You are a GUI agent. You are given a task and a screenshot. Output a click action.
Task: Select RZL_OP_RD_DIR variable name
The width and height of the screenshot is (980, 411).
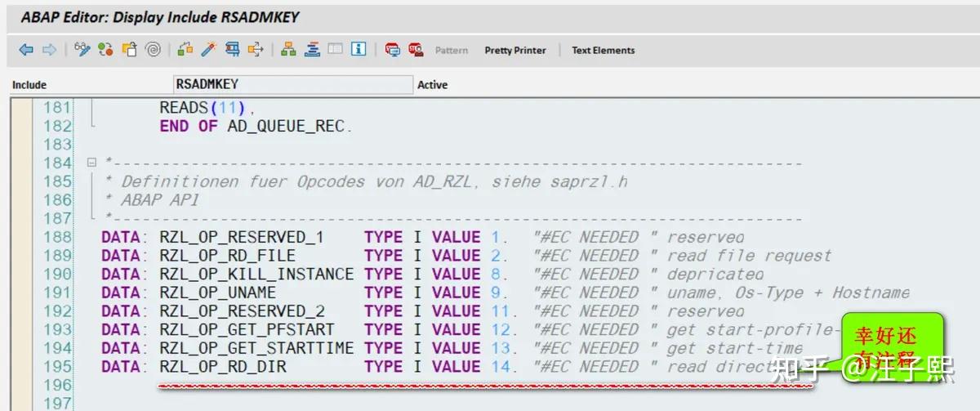[223, 367]
